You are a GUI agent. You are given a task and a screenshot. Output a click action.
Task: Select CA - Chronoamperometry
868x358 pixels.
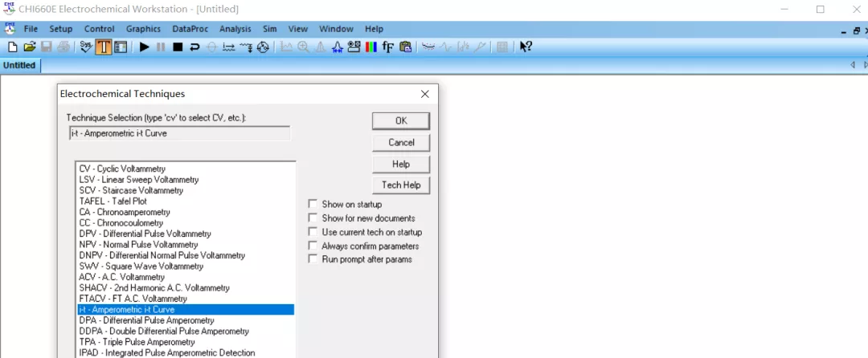click(186, 212)
